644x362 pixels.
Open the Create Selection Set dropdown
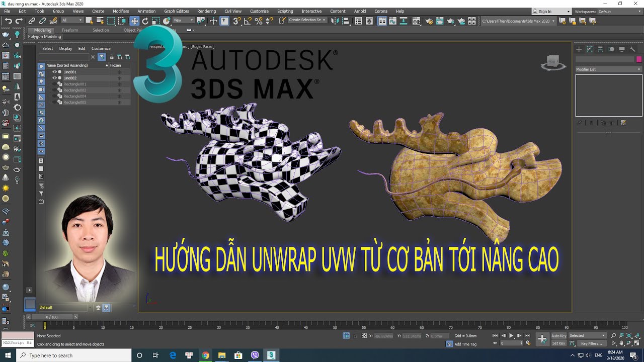307,20
